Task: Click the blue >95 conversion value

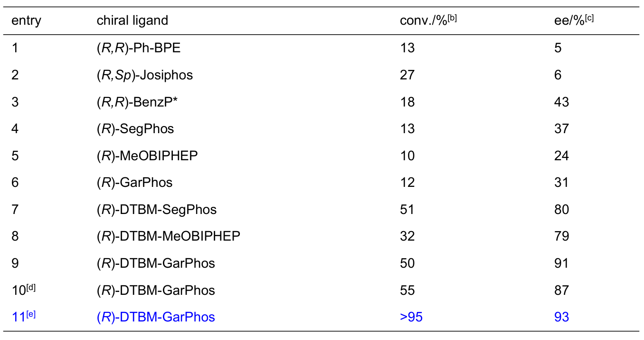Action: (411, 317)
